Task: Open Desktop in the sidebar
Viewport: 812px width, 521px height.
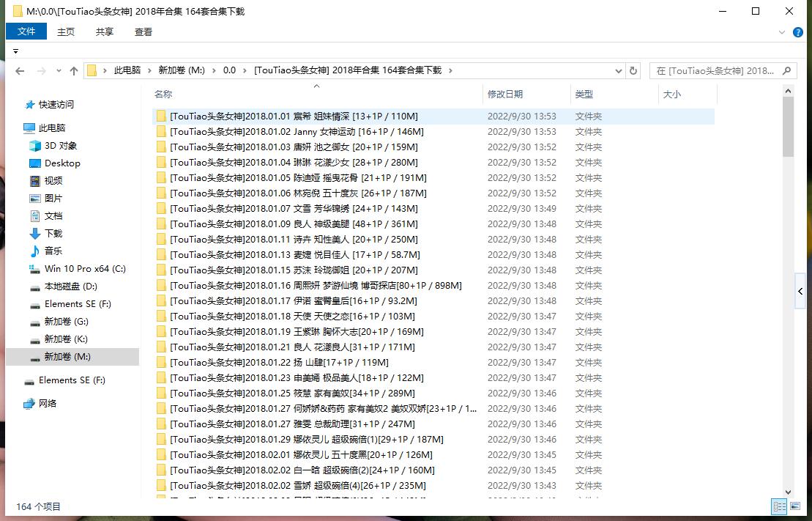Action: click(62, 163)
